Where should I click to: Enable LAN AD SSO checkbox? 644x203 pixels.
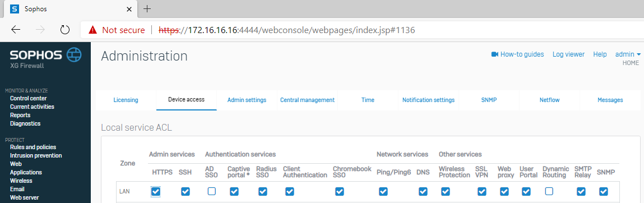point(211,191)
